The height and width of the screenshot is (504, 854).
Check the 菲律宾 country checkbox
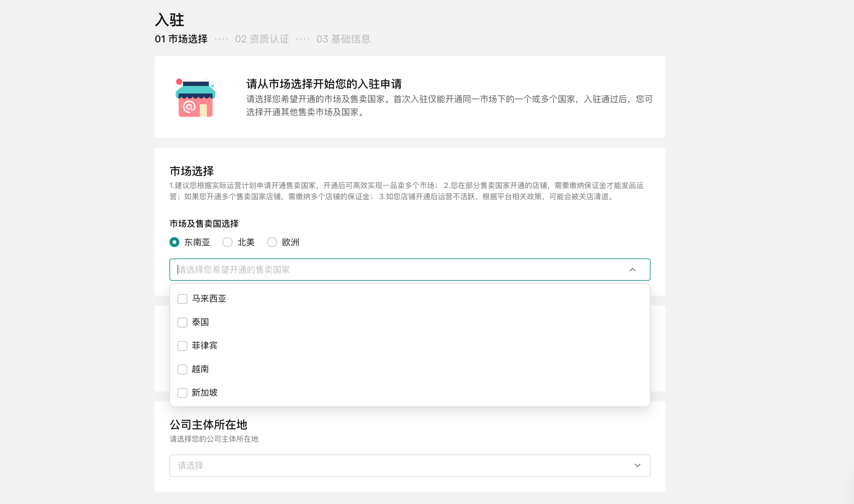(182, 346)
